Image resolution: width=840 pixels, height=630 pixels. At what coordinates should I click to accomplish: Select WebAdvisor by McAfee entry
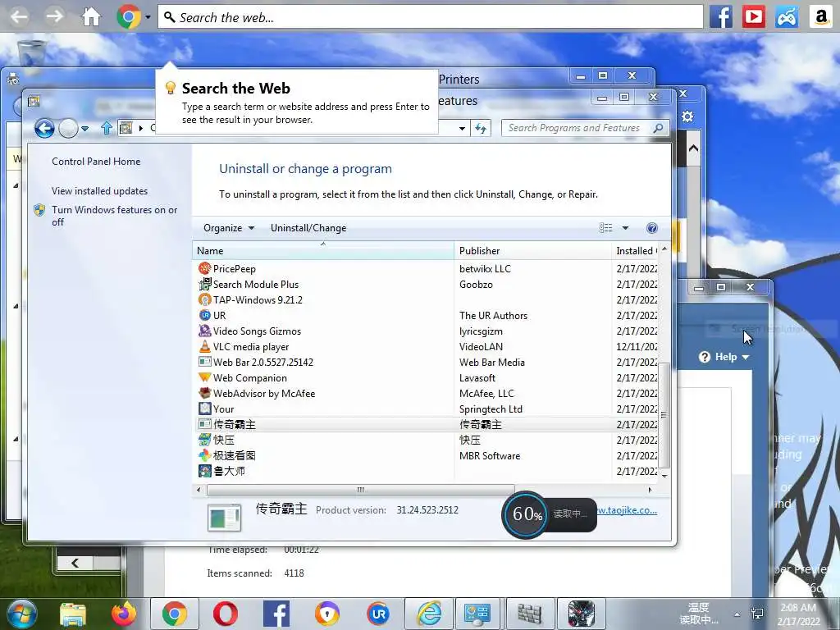point(426,393)
